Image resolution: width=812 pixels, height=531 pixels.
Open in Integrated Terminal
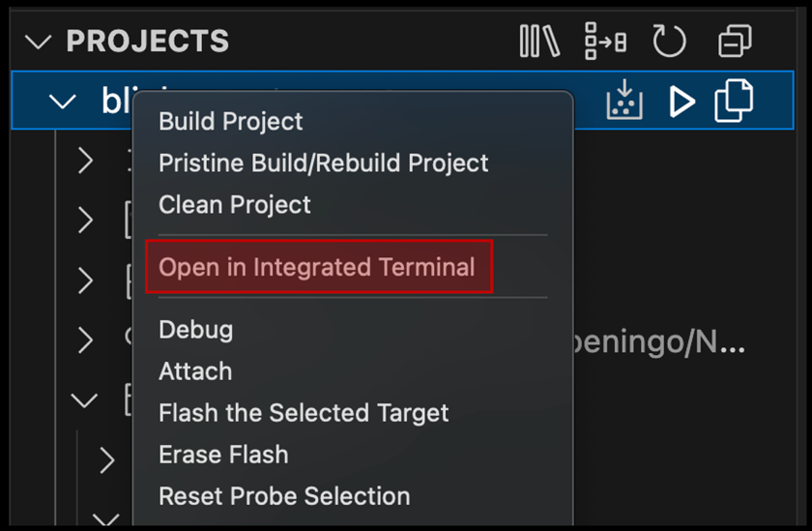(317, 267)
